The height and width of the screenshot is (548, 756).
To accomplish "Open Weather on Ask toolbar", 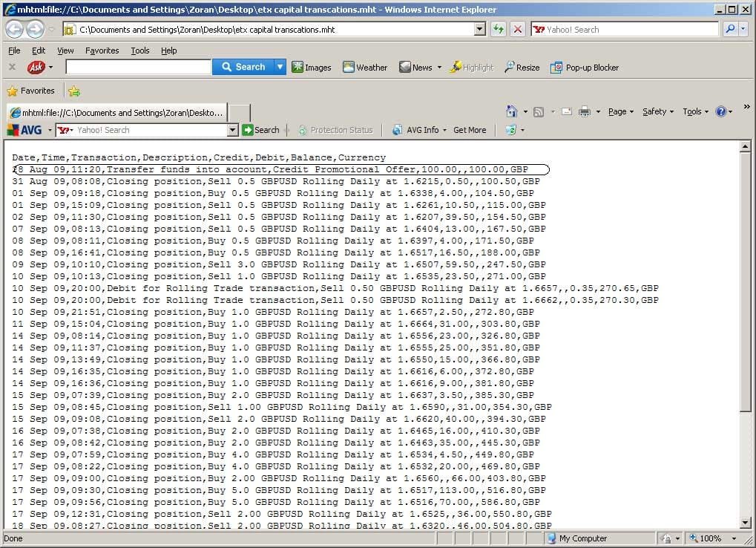I will 365,68.
